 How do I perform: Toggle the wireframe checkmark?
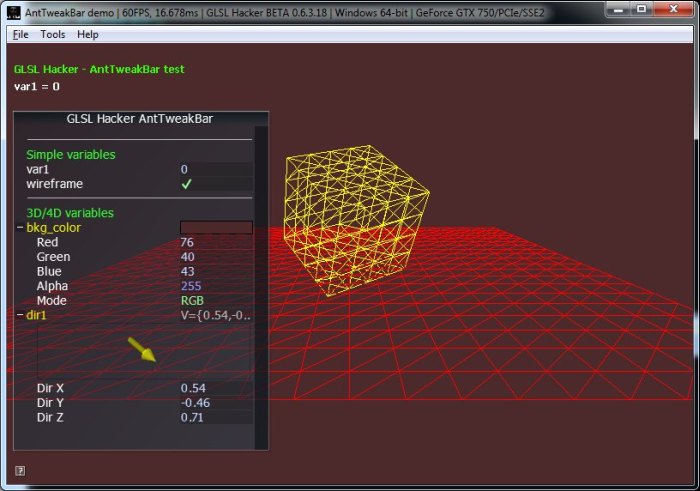tap(187, 183)
